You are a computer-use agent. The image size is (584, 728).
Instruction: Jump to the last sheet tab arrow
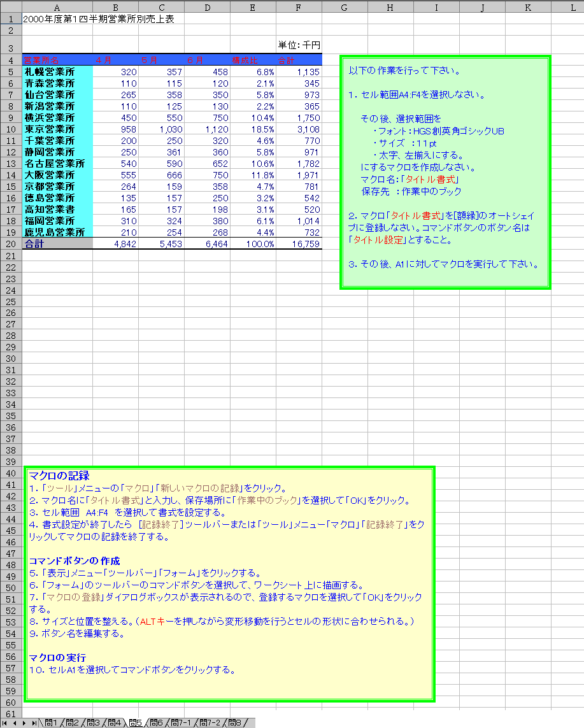(x=34, y=723)
